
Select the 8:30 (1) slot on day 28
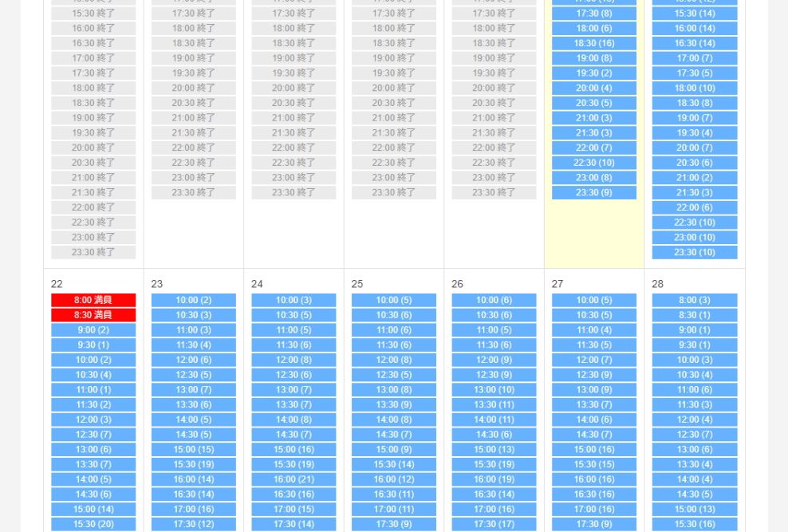[x=695, y=315]
